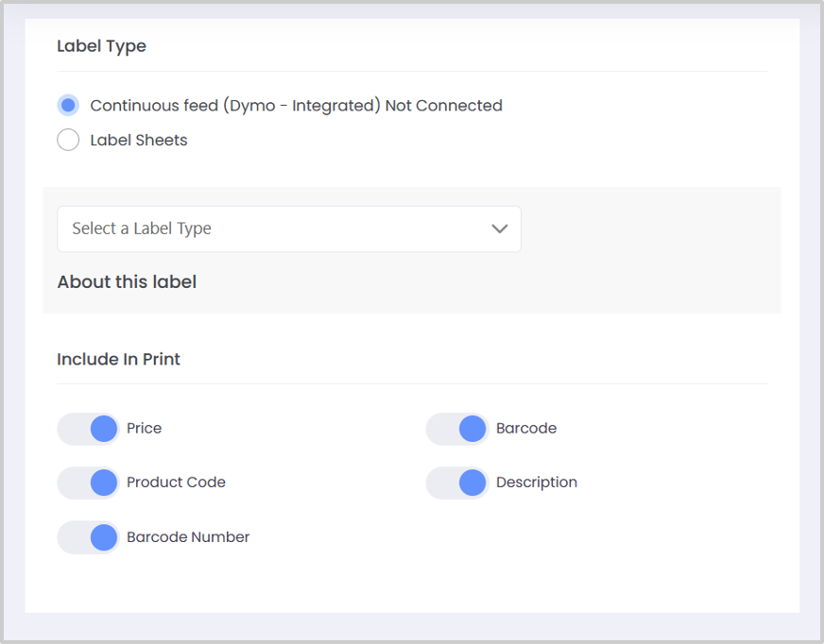Open the Select a Label Type dropdown

(288, 229)
